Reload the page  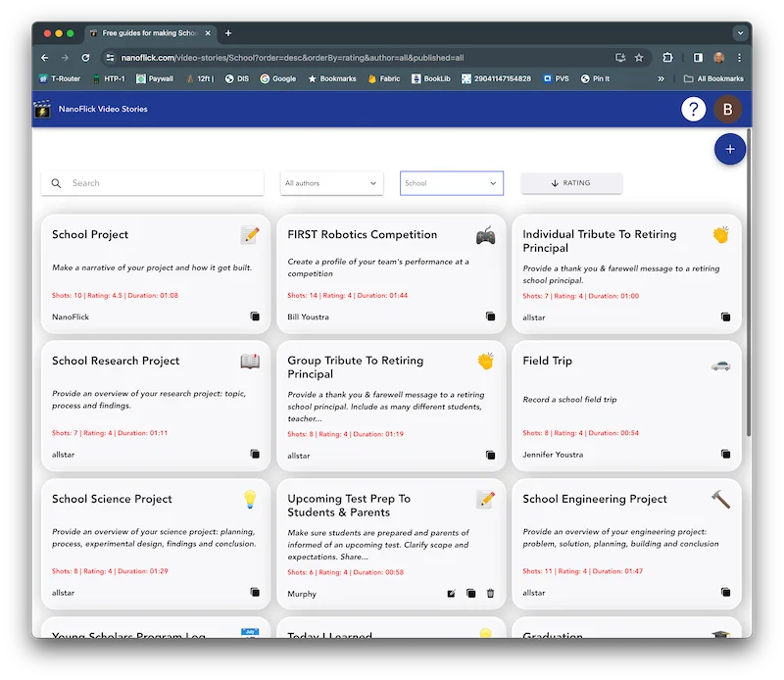click(x=85, y=58)
